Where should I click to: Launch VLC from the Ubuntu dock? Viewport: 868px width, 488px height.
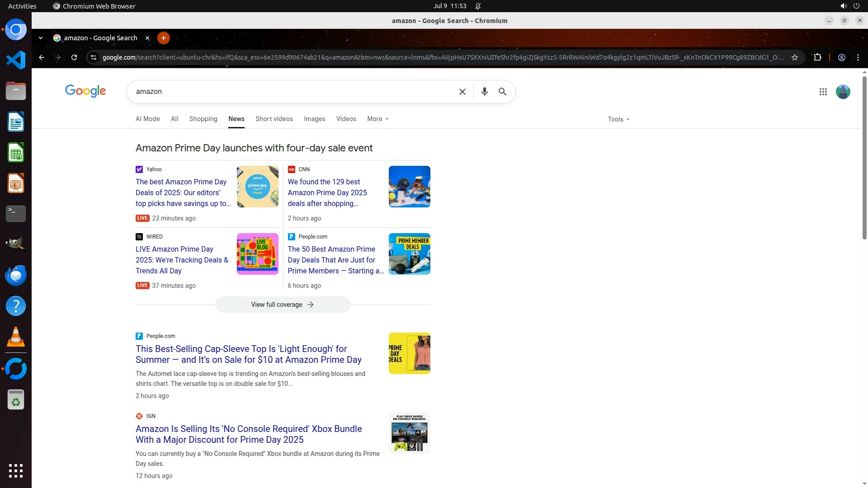pos(16,337)
